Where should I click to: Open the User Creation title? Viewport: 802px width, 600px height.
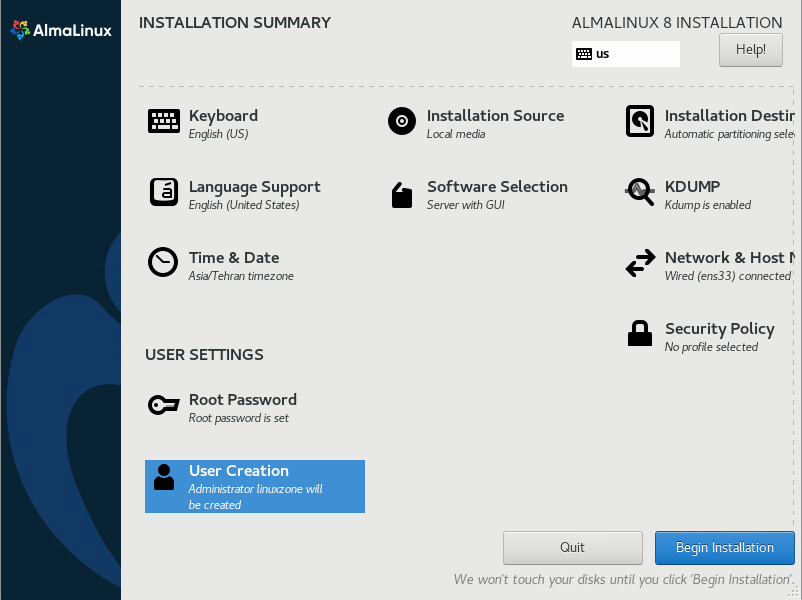pyautogui.click(x=239, y=471)
